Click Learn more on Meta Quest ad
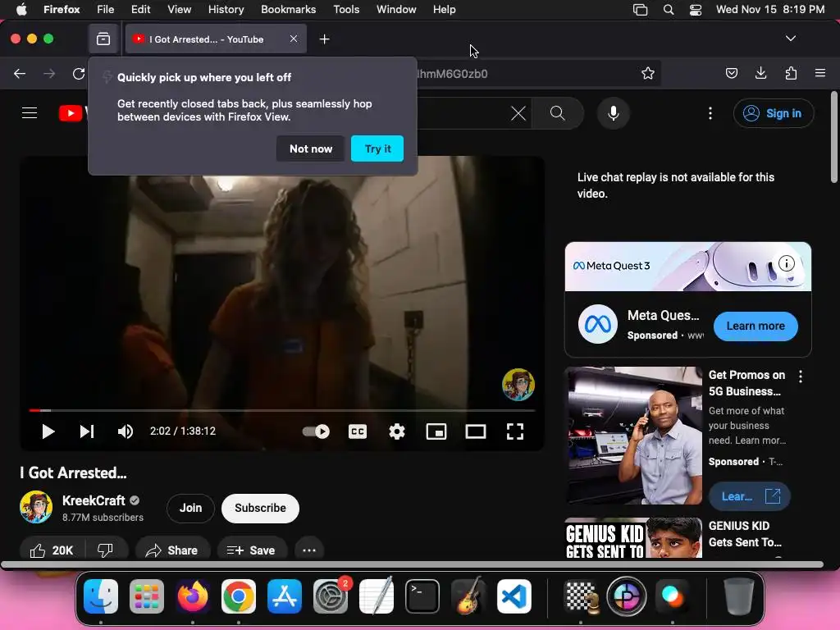 pyautogui.click(x=756, y=326)
